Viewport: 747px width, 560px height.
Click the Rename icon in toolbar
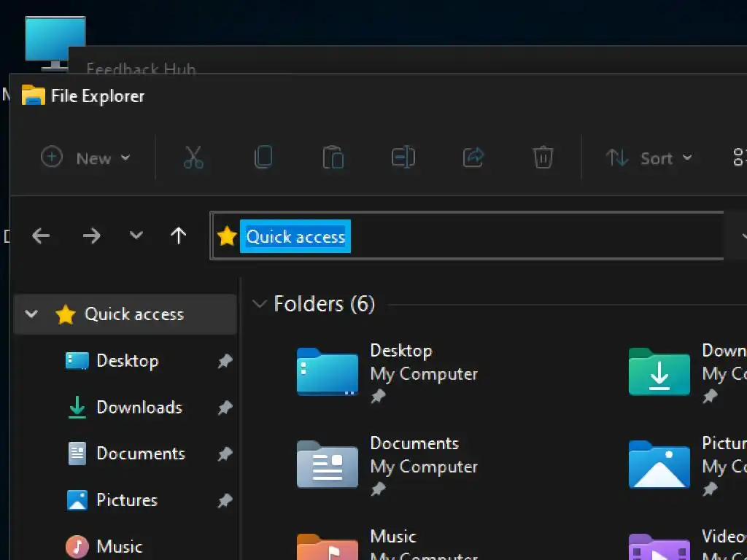(403, 157)
